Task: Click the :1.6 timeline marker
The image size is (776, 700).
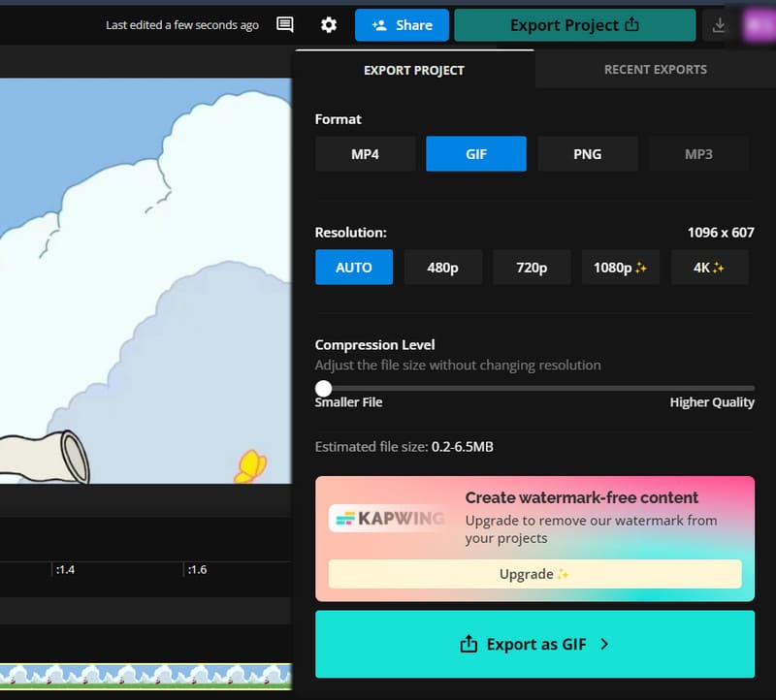Action: pos(197,569)
